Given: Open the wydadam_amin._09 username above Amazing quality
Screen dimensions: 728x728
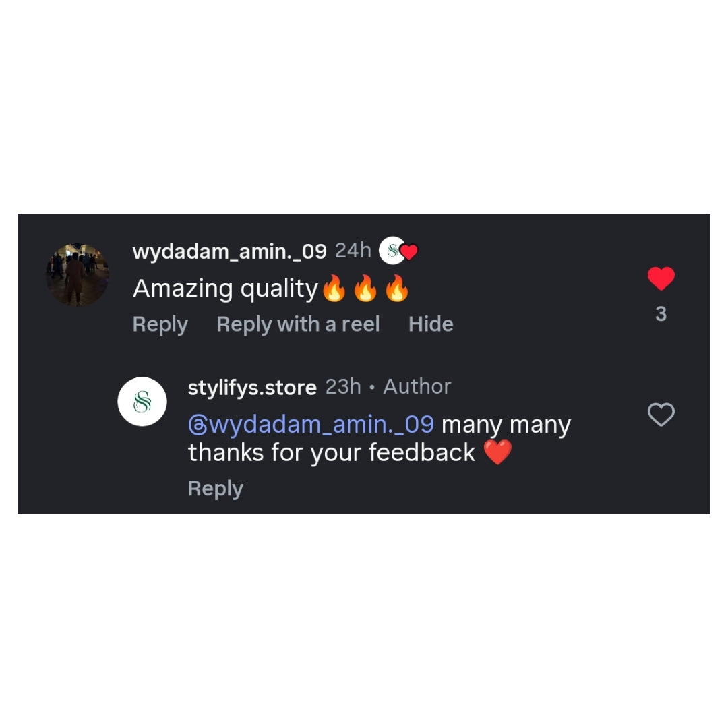Looking at the screenshot, I should click(x=229, y=251).
